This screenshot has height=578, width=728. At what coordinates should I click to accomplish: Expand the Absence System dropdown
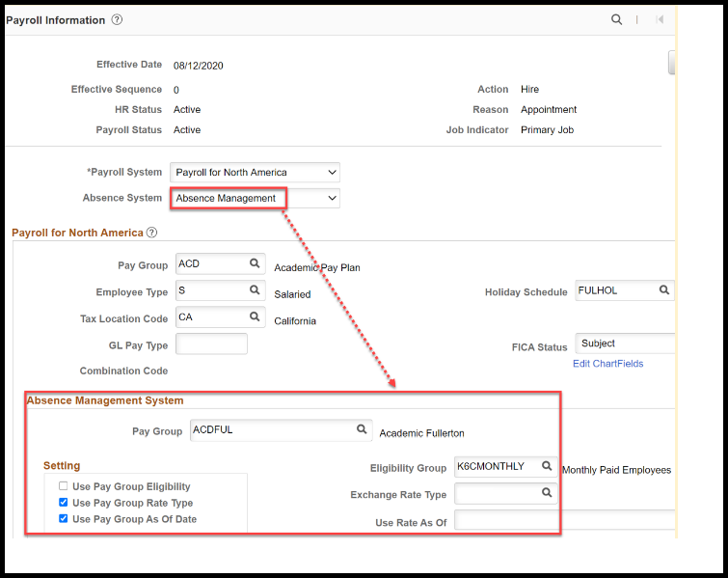(255, 198)
